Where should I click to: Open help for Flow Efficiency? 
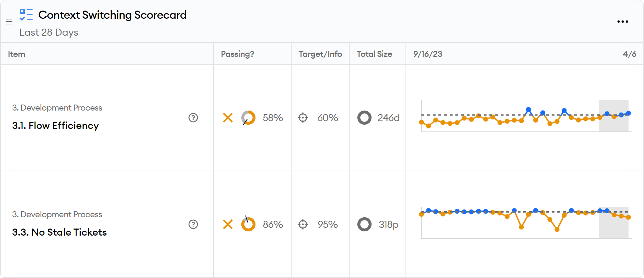(x=193, y=118)
